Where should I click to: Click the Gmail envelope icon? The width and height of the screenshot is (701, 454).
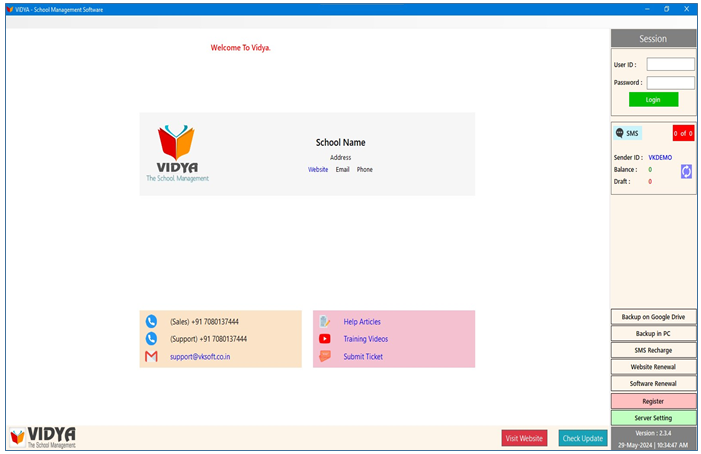(151, 357)
